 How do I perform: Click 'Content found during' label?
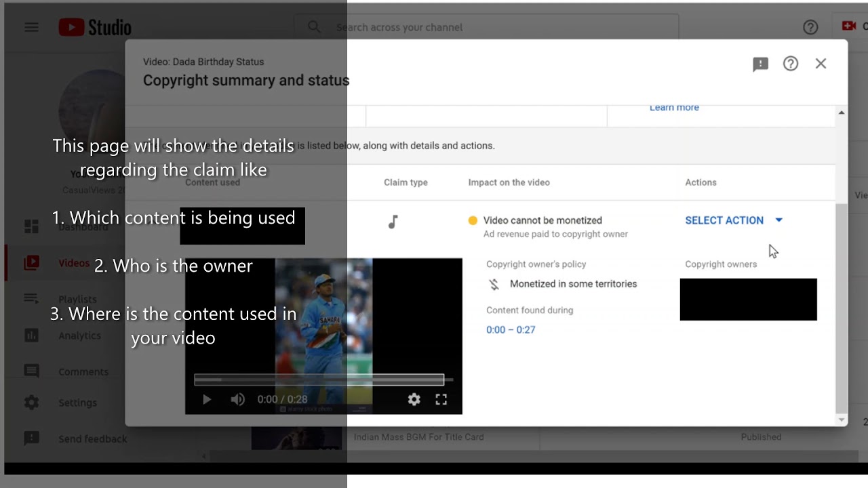coord(530,310)
